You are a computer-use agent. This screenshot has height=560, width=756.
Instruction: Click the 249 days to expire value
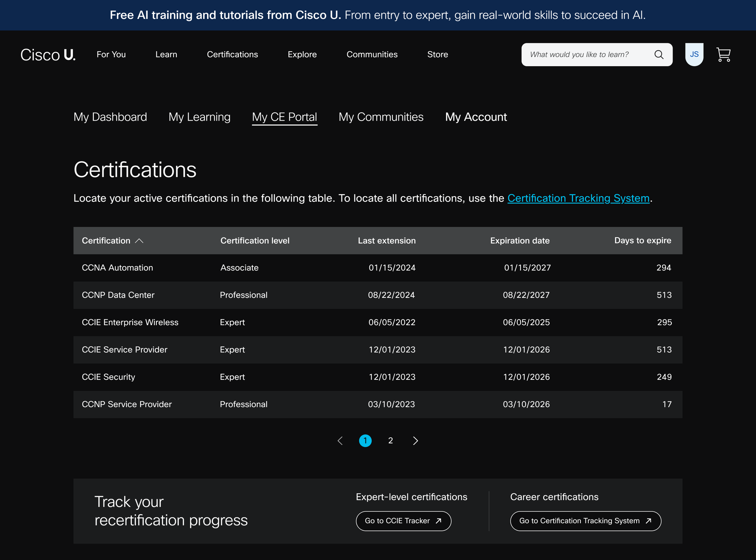click(664, 377)
